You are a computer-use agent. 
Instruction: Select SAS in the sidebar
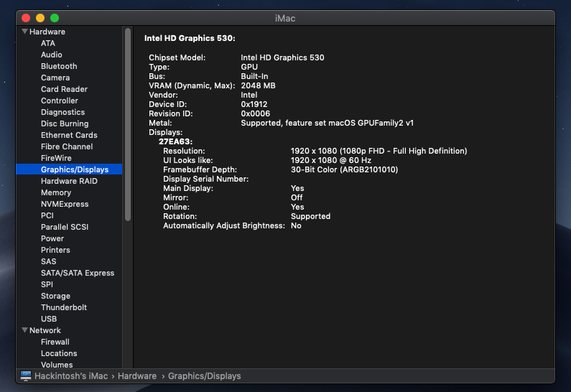coord(48,261)
